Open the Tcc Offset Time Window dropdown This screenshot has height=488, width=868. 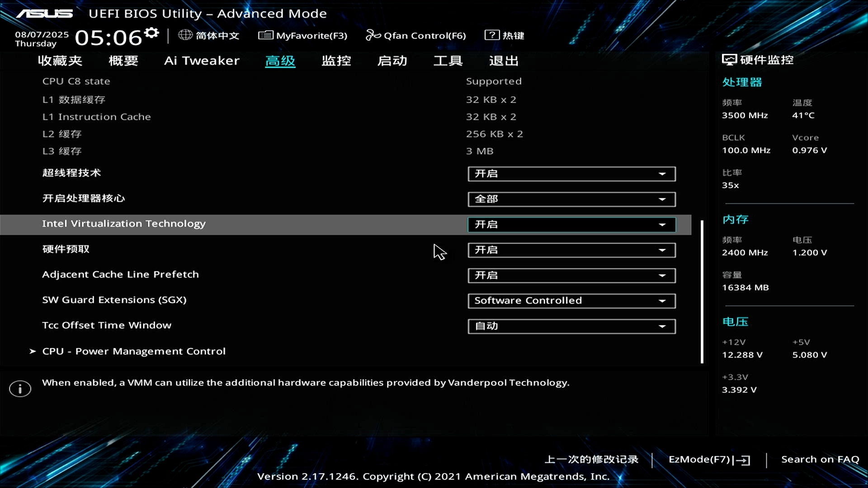(x=571, y=326)
